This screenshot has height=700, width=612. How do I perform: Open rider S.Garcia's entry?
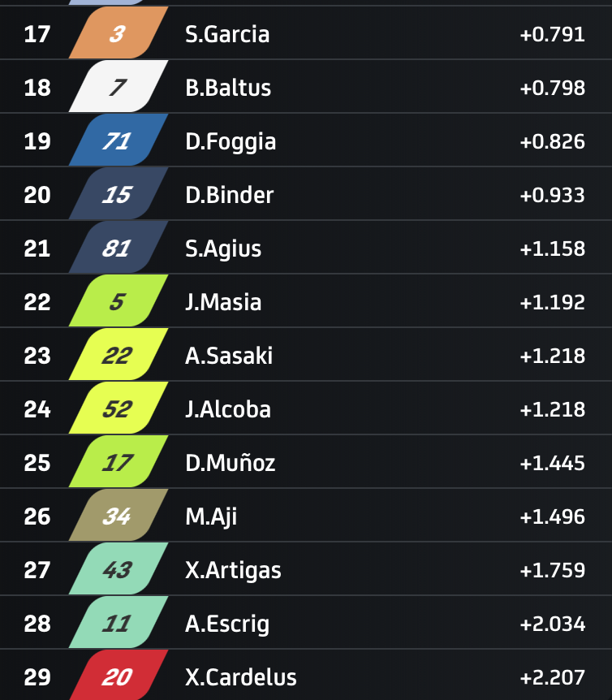tap(227, 34)
